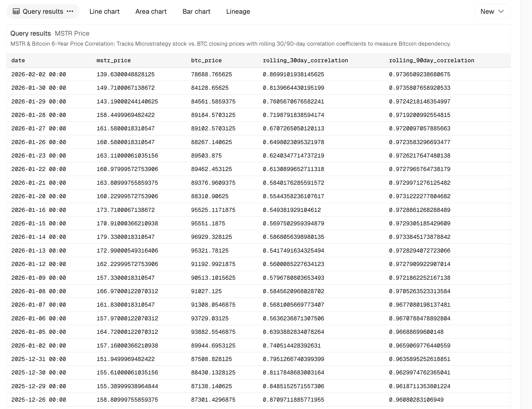Switch to the Area chart tab
This screenshot has height=409, width=532.
(151, 11)
